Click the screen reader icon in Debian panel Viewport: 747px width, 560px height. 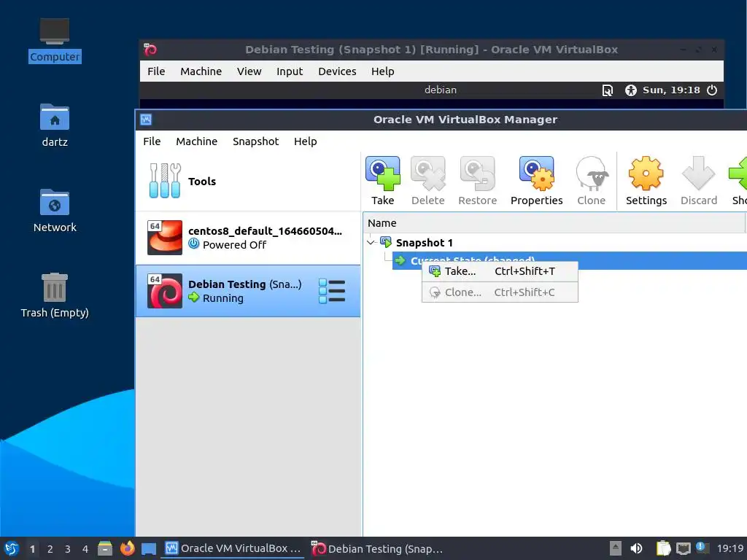(x=608, y=90)
